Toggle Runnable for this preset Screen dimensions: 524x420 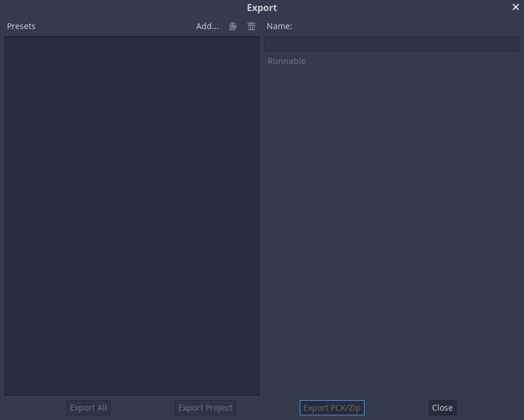(x=286, y=61)
